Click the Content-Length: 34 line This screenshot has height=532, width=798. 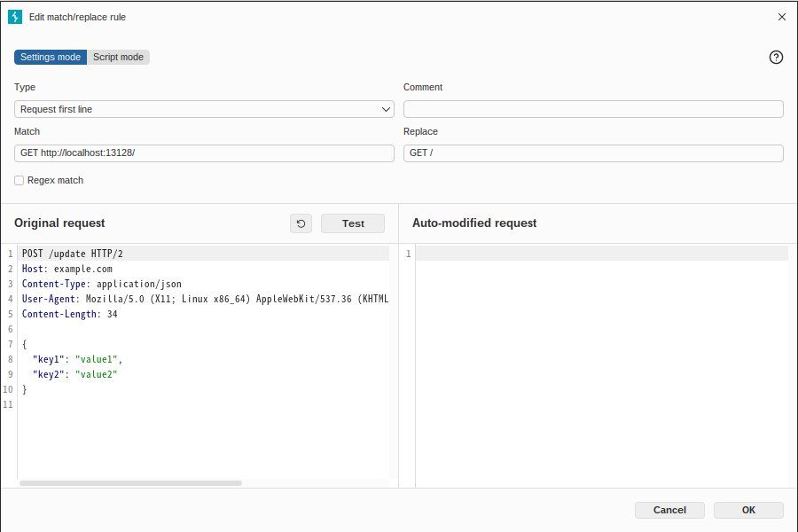70,314
